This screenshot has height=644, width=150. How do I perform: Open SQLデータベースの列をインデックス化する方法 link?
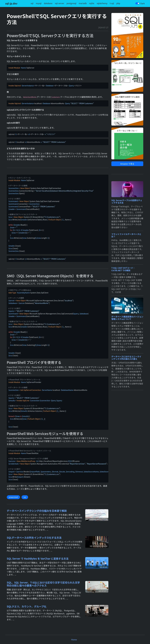(x=34, y=538)
